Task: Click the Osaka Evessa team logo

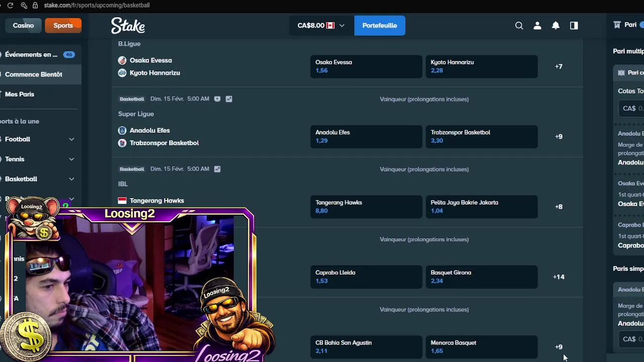Action: (x=122, y=60)
